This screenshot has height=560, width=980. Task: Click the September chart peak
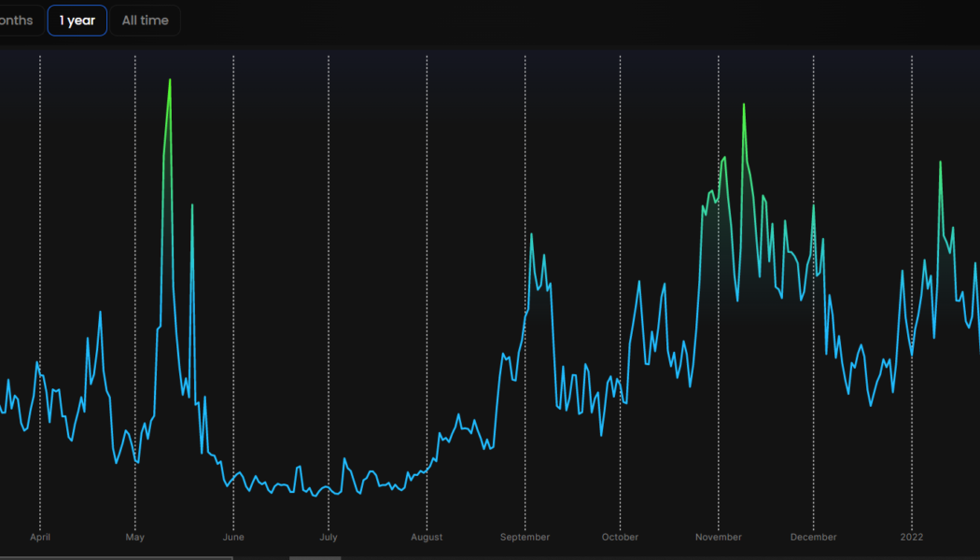530,233
